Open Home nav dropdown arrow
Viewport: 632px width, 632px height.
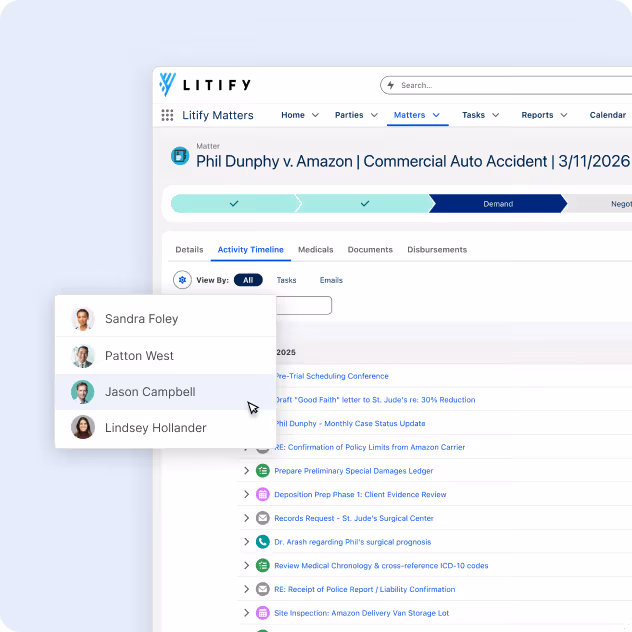pos(316,115)
